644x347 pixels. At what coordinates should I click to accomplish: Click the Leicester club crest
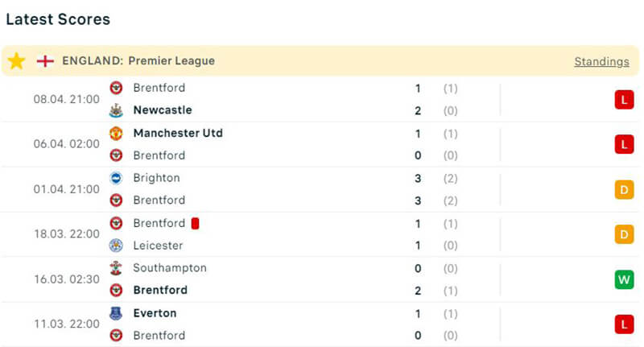coord(116,246)
